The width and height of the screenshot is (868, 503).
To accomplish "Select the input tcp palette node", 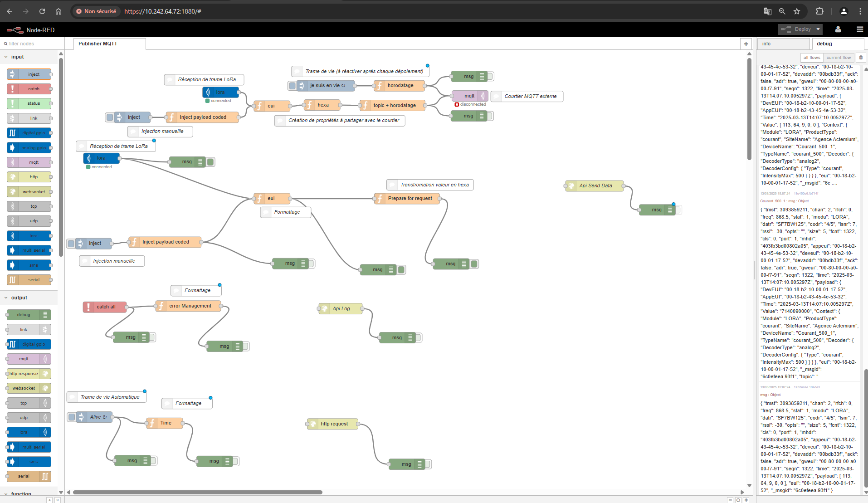I will (x=29, y=206).
